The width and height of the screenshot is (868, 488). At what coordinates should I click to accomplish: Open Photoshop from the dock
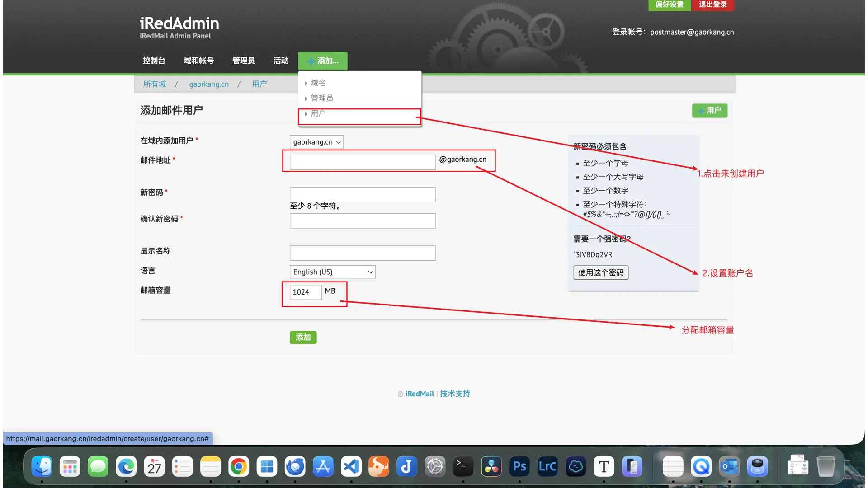519,466
